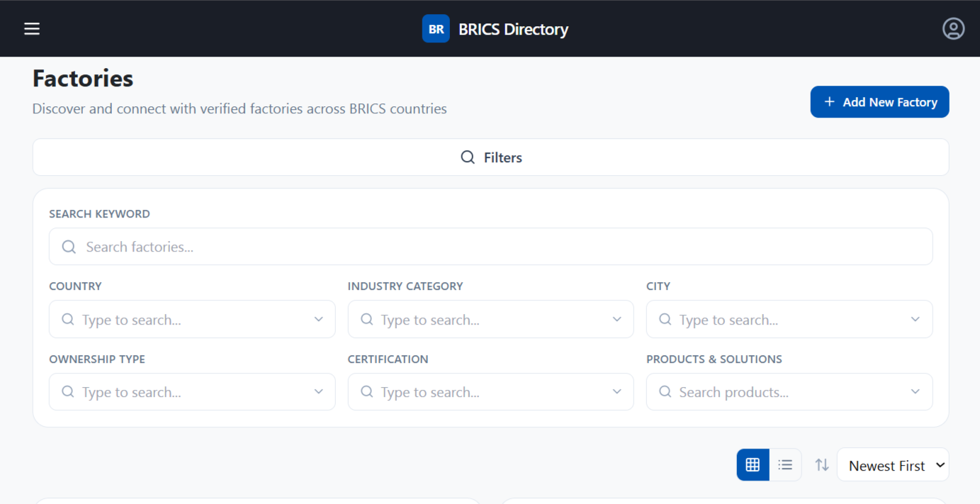This screenshot has width=980, height=504.
Task: Expand the City dropdown chevron
Action: [x=916, y=320]
